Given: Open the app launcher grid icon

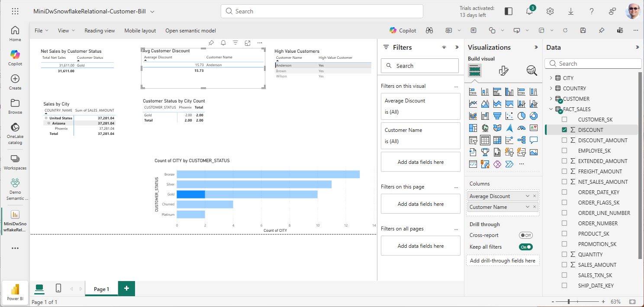Looking at the screenshot, I should click(x=15, y=12).
